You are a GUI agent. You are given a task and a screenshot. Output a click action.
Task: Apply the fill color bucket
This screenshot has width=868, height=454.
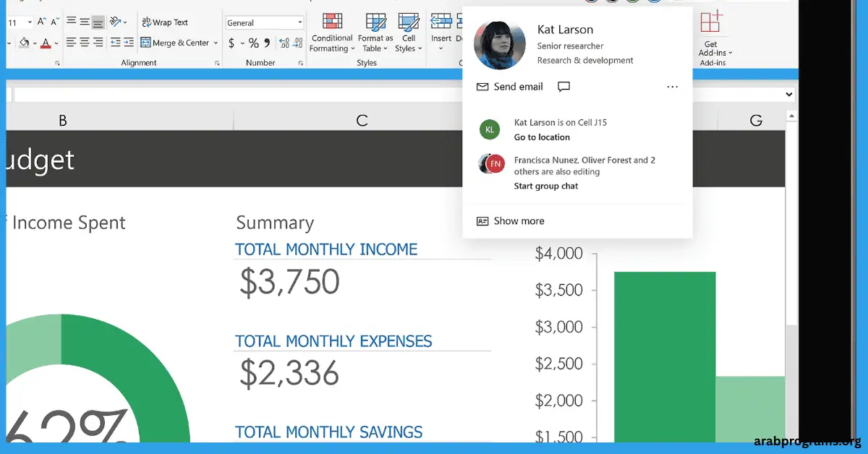pos(24,43)
